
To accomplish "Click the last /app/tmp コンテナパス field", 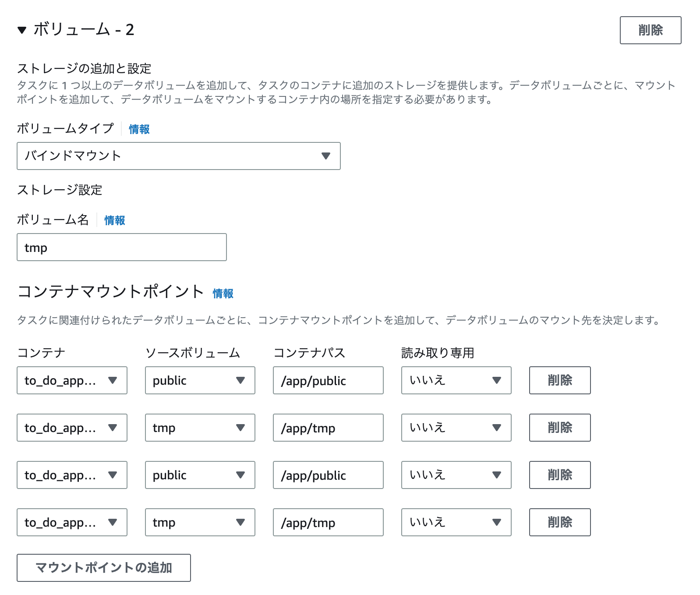I will click(328, 522).
